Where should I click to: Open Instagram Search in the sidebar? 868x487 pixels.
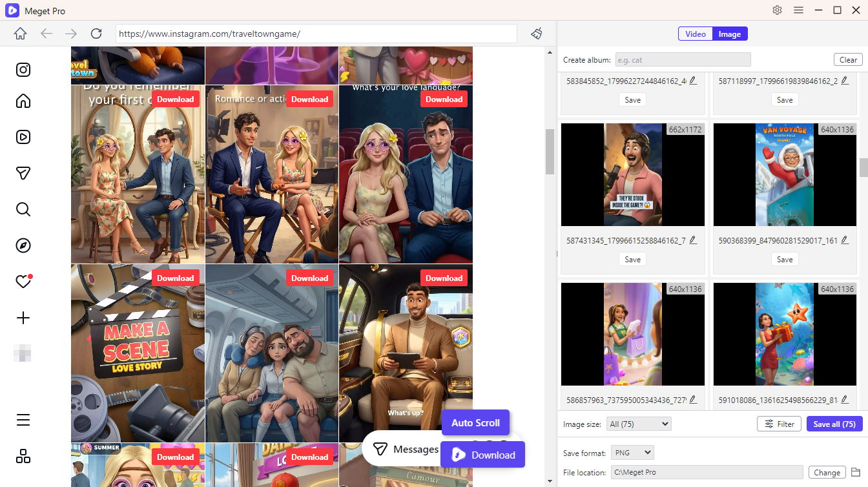coord(23,209)
